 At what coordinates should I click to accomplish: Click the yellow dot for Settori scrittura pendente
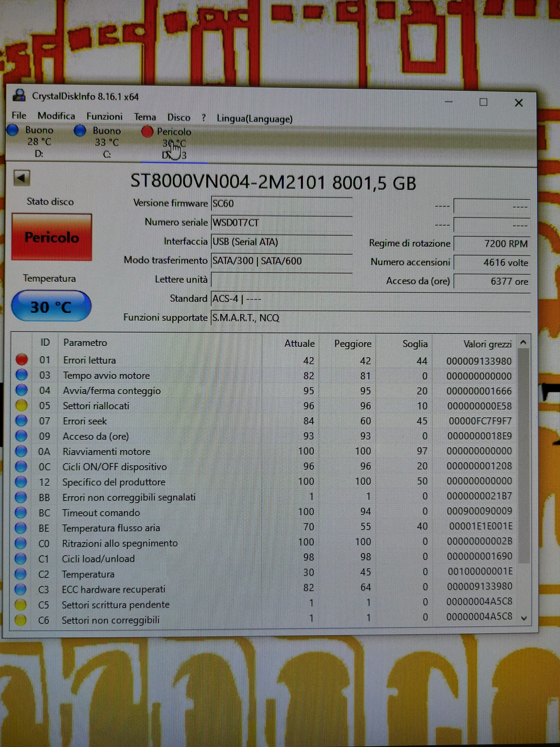(x=21, y=605)
